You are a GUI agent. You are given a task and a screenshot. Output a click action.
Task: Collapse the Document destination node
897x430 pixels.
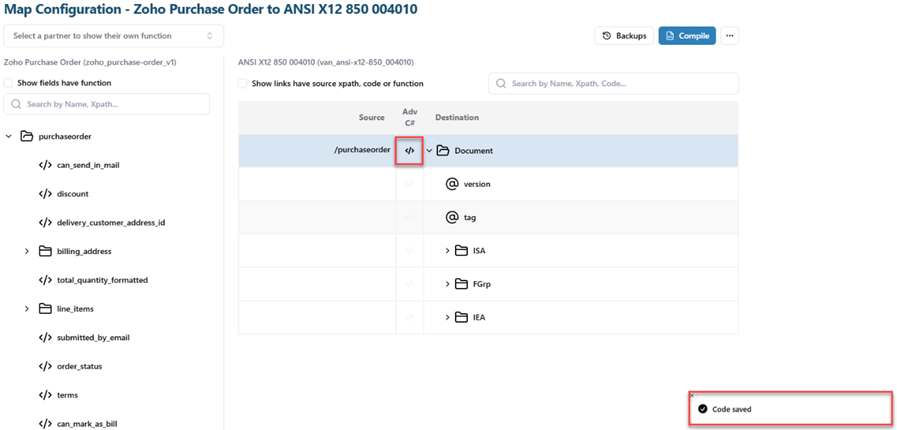click(x=430, y=151)
